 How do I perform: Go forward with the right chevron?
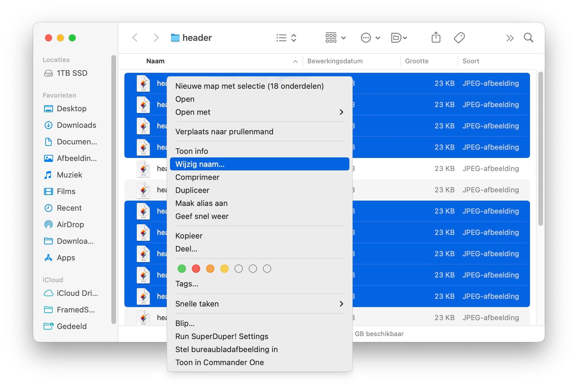(x=156, y=38)
